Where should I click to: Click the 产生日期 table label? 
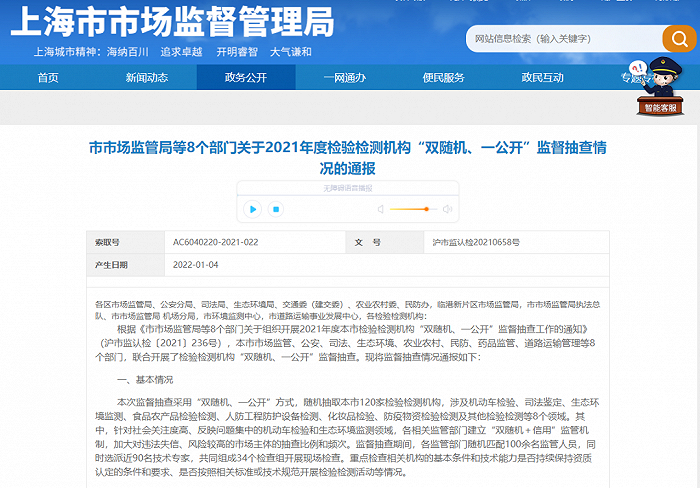click(x=111, y=265)
